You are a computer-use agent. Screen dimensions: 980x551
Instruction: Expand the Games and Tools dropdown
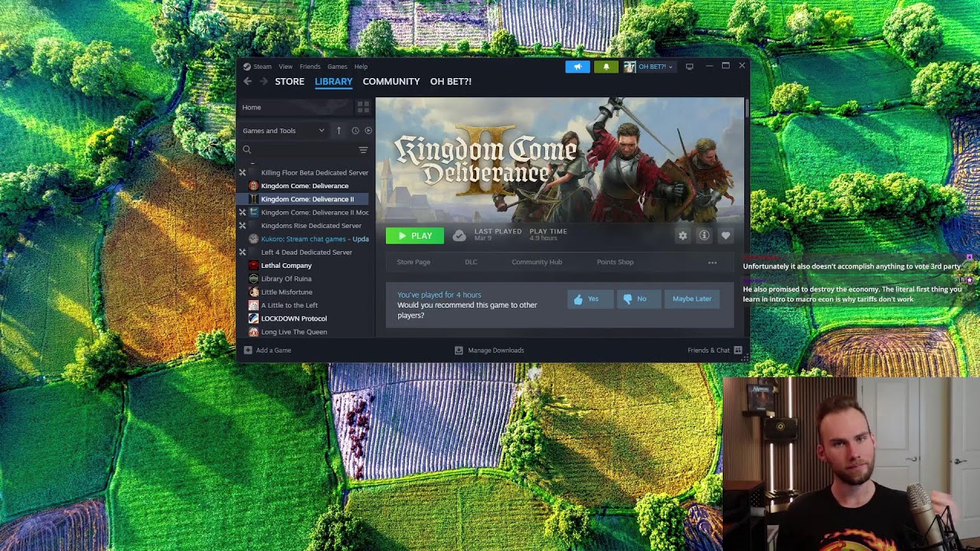click(283, 131)
